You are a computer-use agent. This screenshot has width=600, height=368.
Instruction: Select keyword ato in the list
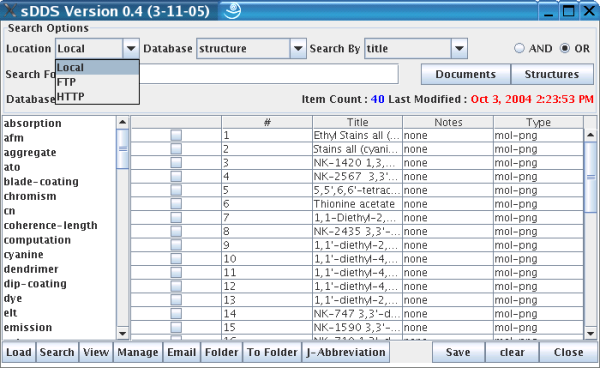[x=12, y=167]
